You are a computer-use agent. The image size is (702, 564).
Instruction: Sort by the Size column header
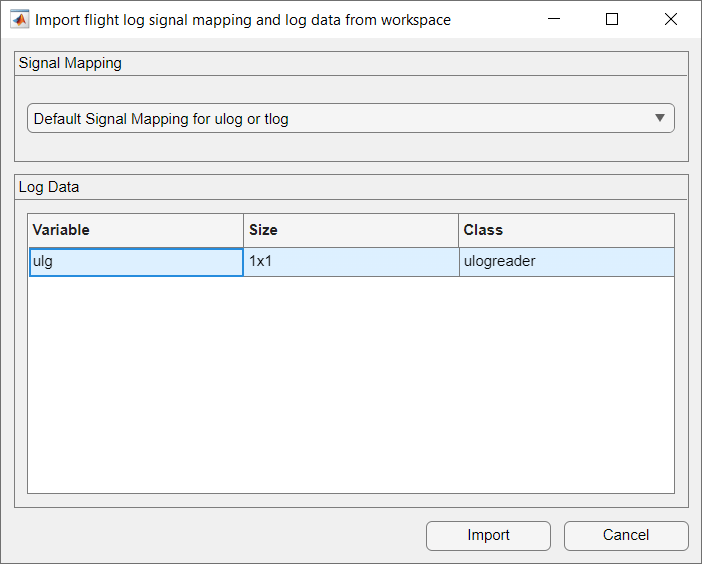[351, 230]
